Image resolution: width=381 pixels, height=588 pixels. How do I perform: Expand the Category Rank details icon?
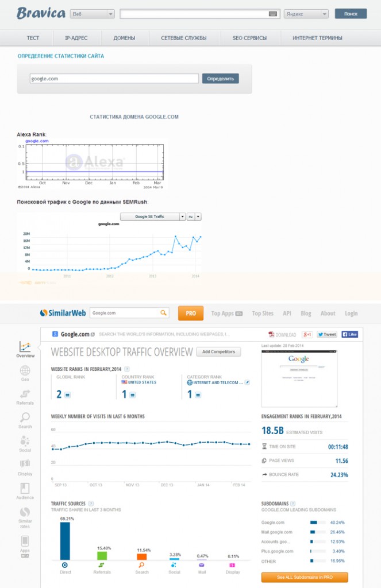click(x=198, y=395)
